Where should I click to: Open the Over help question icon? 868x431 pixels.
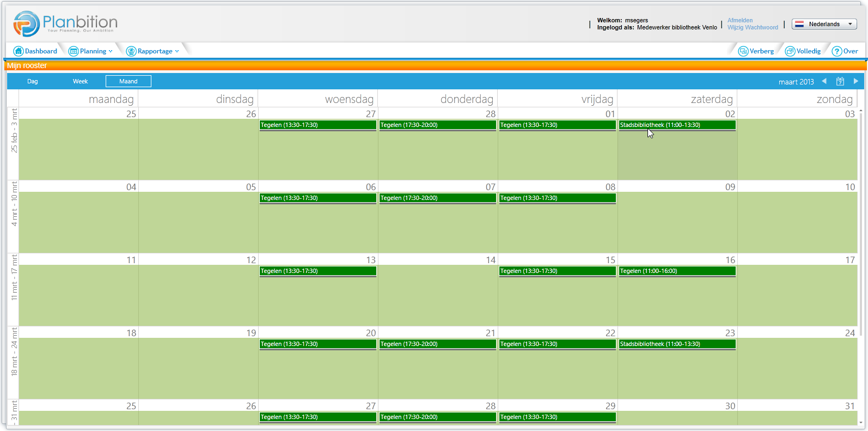coord(837,51)
